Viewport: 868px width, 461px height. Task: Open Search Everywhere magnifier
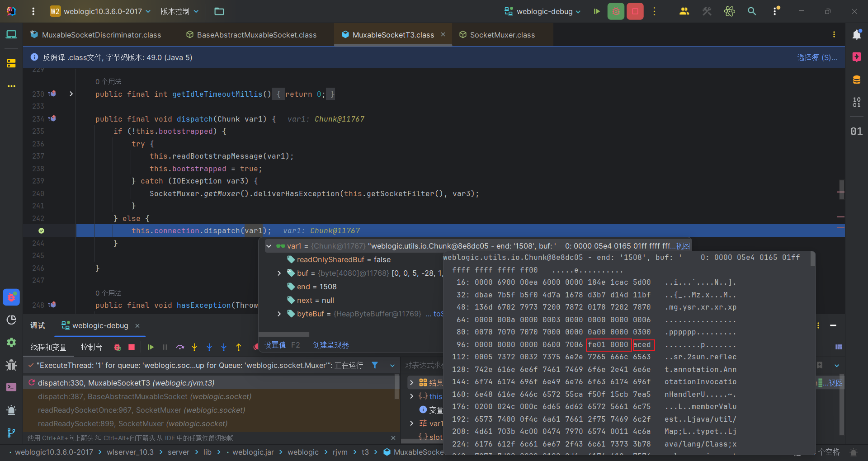[x=752, y=11]
